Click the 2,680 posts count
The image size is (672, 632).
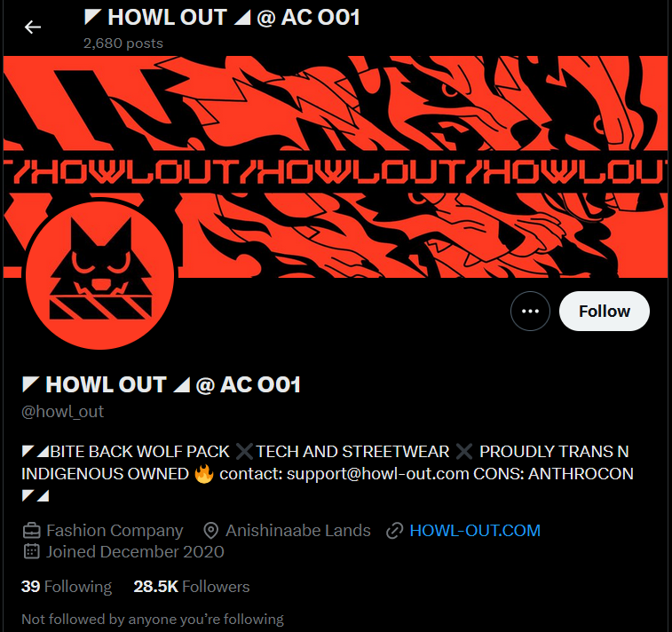tap(123, 43)
